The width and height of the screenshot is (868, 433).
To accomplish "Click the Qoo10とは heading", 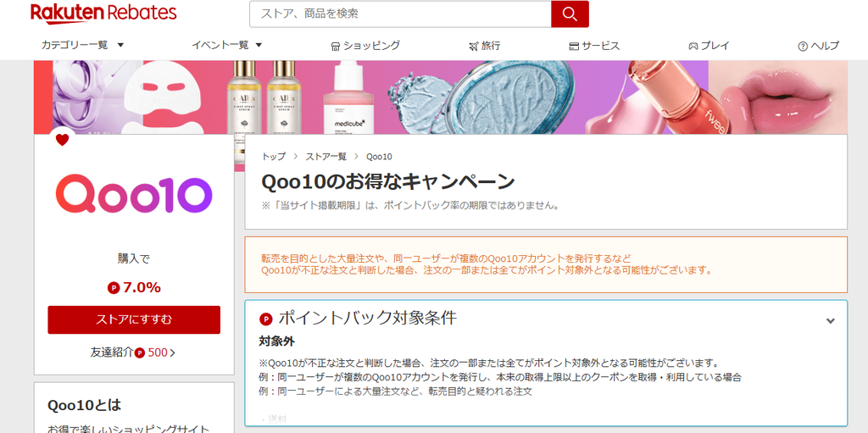I will (84, 405).
